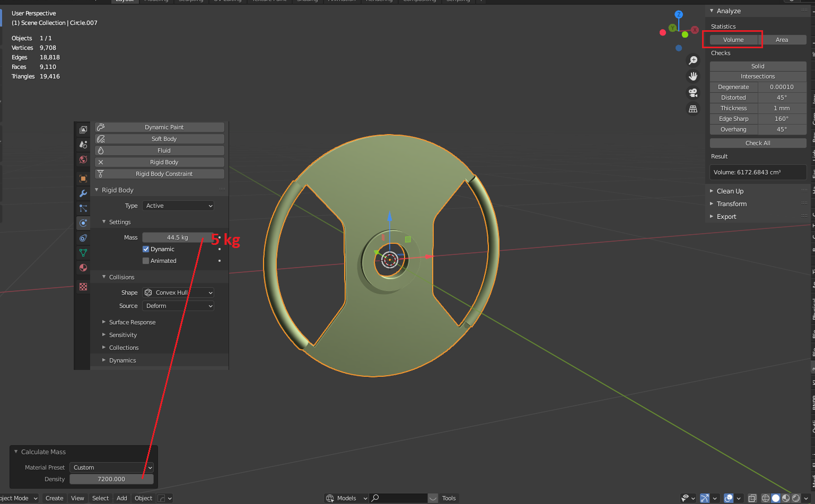Expand the Transform panel
The image size is (815, 504).
click(x=731, y=204)
